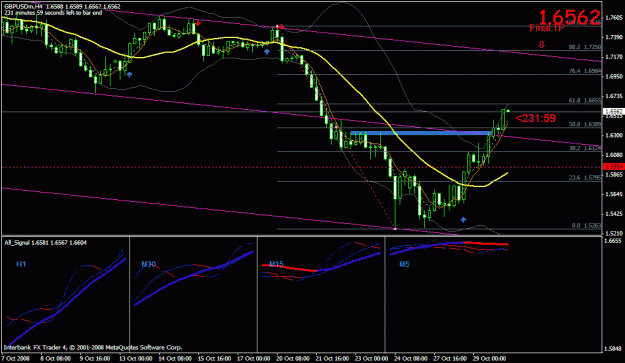Viewport: 625px width, 363px height.
Task: Click the '17 Oct 00:00' time label
Action: click(254, 358)
